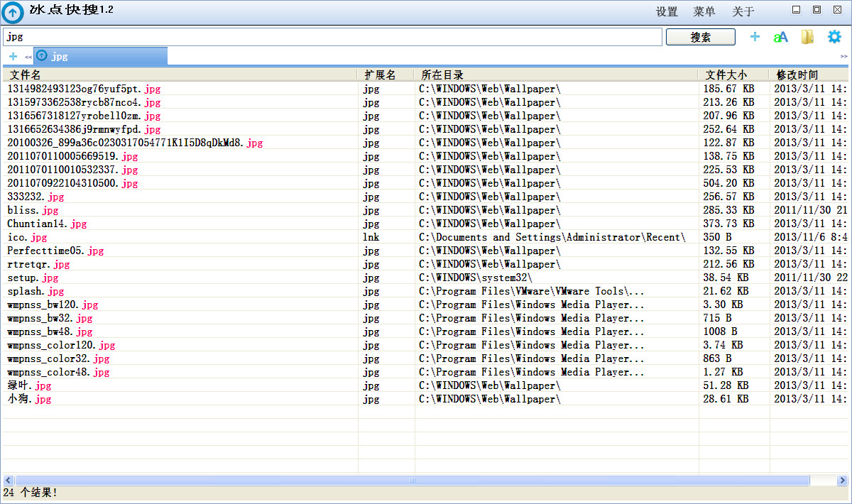Viewport: 852px width, 504px height.
Task: Toggle the aA case-sensitivity icon
Action: pyautogui.click(x=780, y=37)
